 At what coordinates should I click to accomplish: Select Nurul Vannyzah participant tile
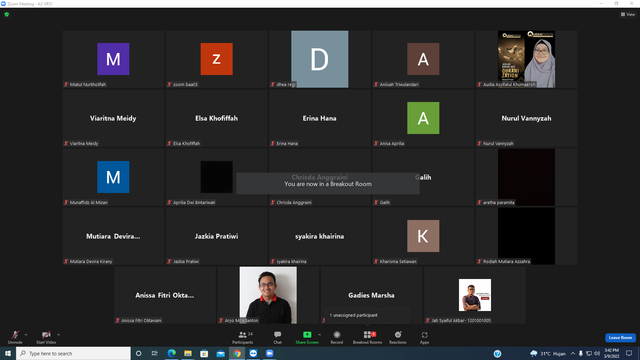(527, 118)
